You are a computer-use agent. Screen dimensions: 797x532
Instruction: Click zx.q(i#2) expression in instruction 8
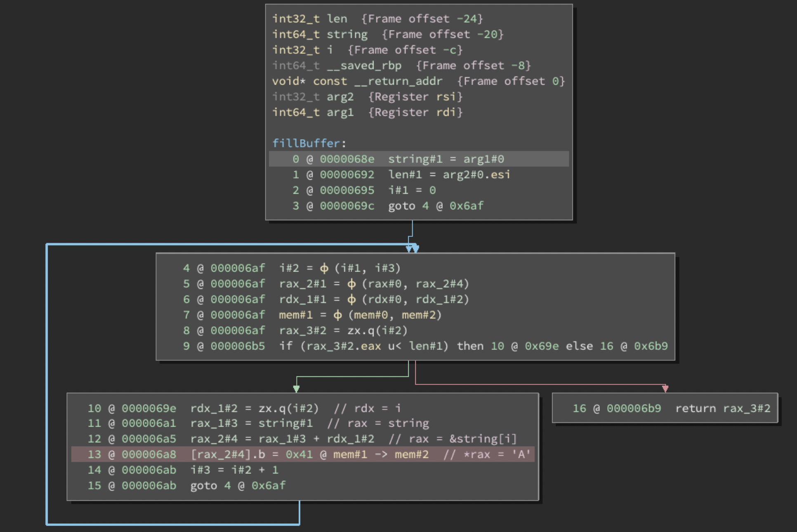(377, 331)
